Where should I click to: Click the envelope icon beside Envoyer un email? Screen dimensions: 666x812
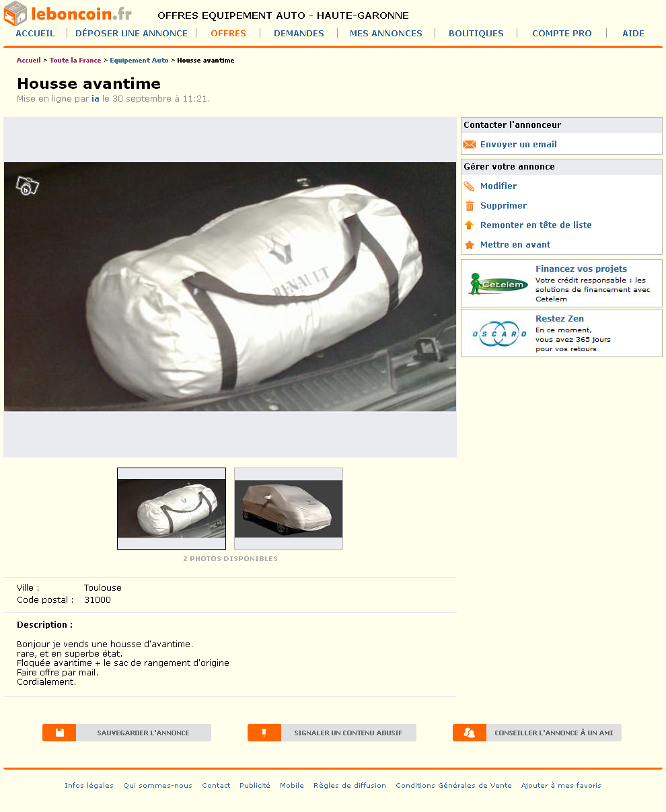(470, 145)
